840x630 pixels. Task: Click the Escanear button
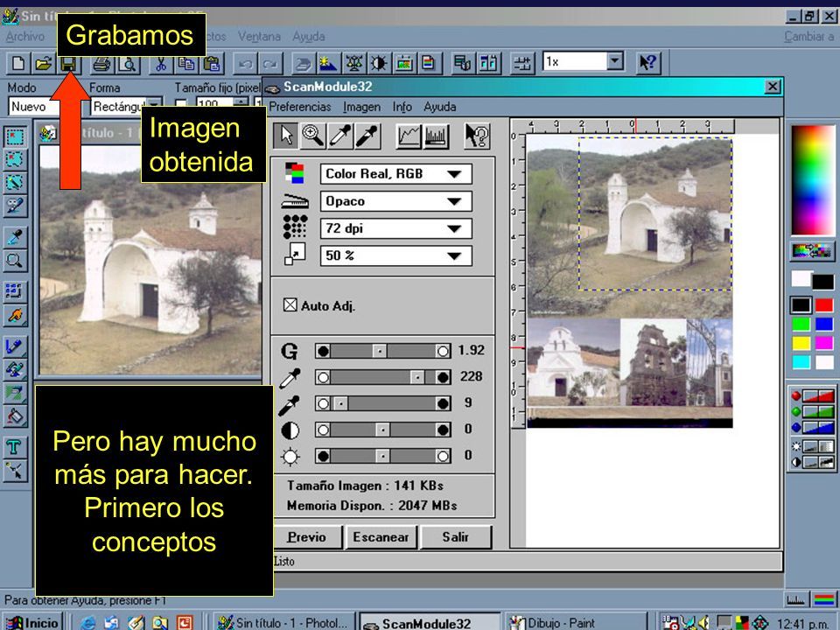point(381,536)
